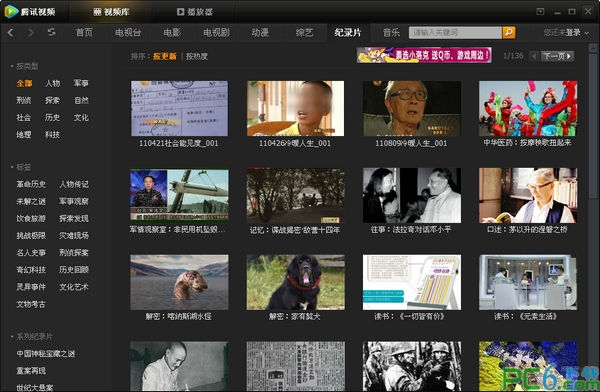Choose the 革命历史 tag

coord(31,184)
